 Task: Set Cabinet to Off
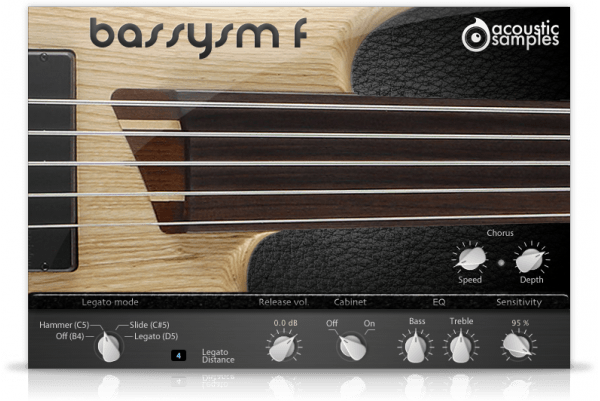click(332, 323)
